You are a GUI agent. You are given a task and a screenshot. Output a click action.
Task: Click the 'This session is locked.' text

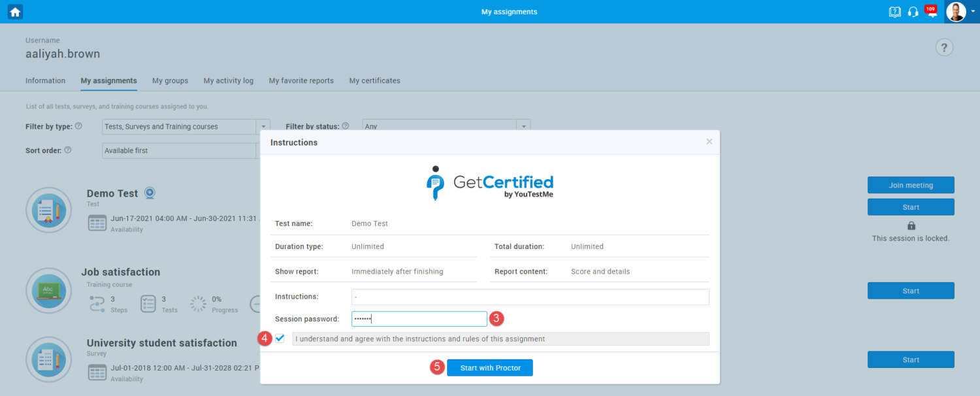[911, 239]
